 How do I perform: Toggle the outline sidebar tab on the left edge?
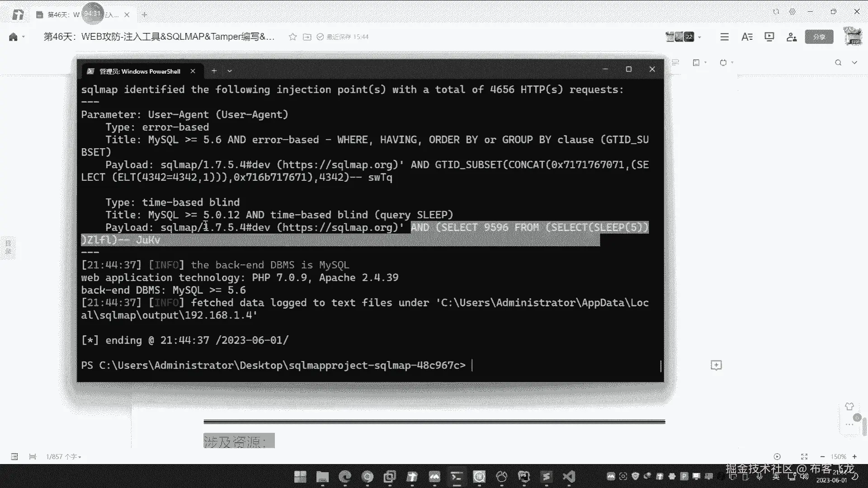click(8, 247)
